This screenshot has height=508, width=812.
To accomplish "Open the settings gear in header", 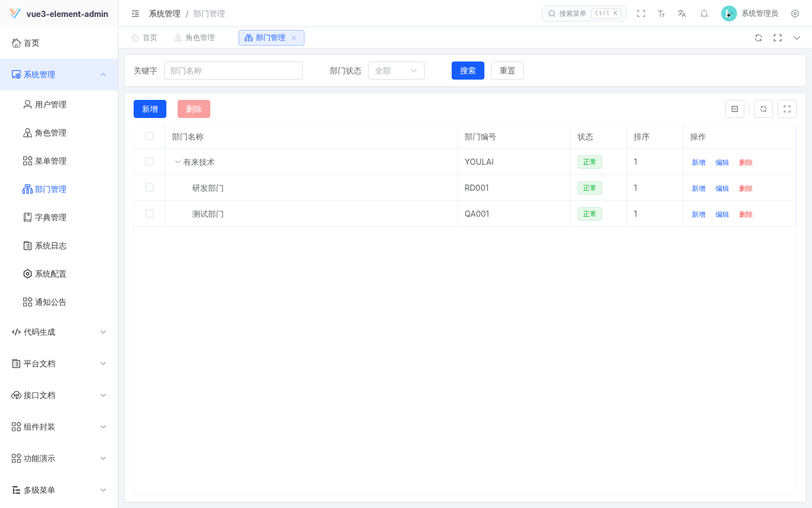I will click(x=795, y=14).
